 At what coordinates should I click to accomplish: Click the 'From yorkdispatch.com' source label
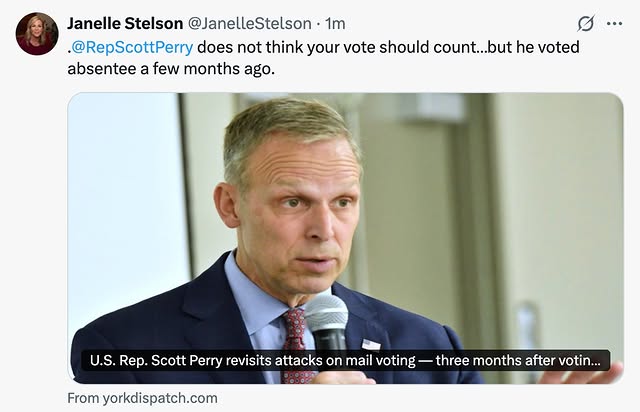click(x=142, y=398)
